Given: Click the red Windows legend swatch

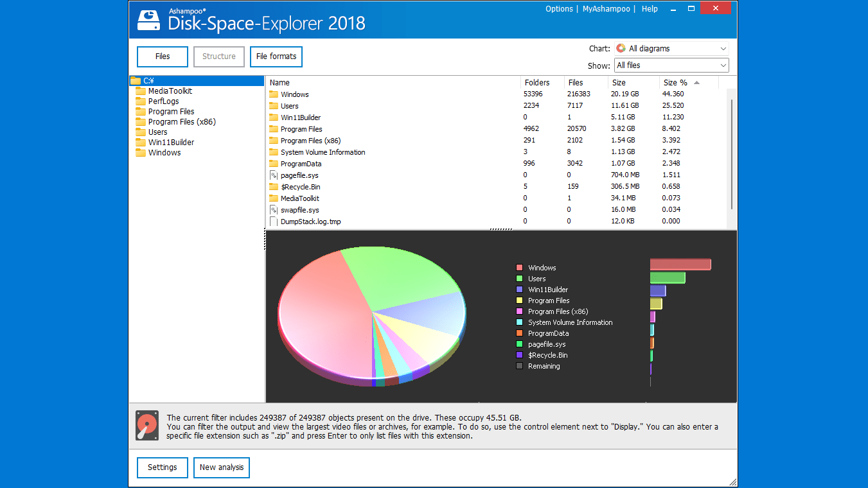Looking at the screenshot, I should pos(519,268).
